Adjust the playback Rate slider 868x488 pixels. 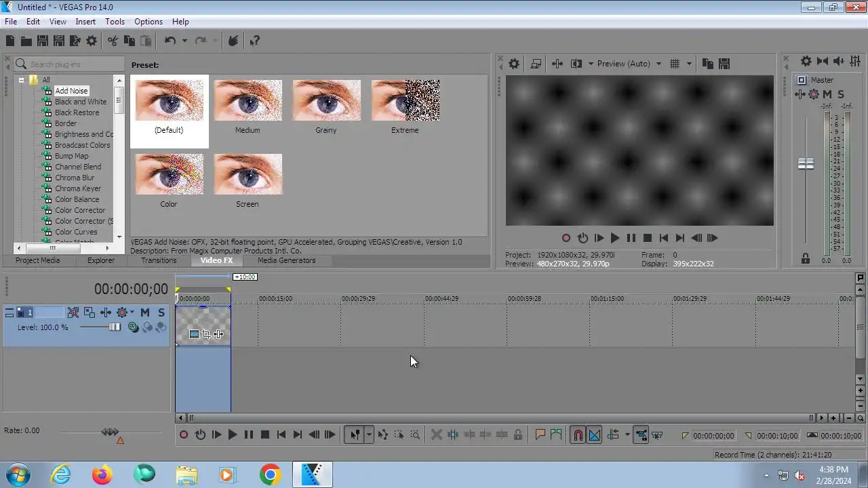pos(110,431)
